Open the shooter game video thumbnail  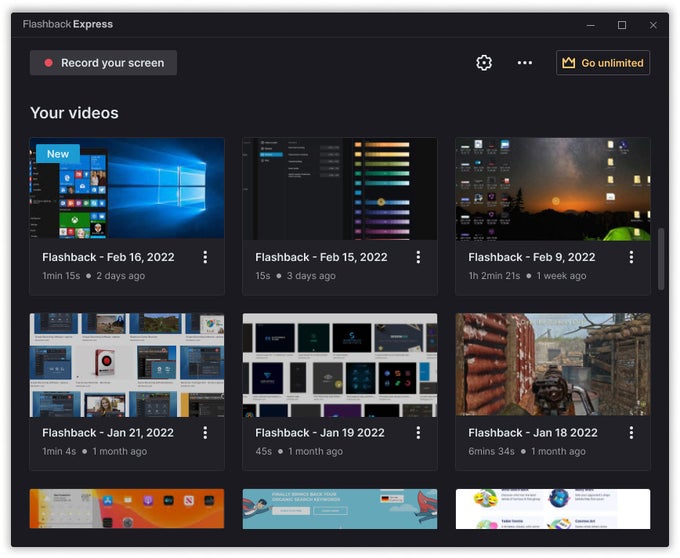(553, 365)
